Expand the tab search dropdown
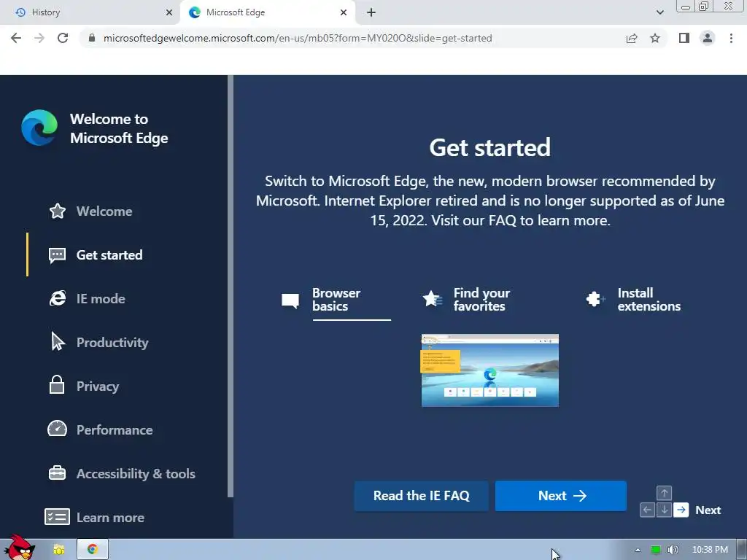The image size is (747, 560). (659, 12)
